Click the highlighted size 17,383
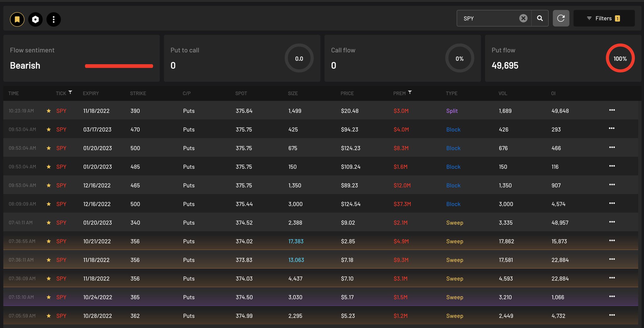644x328 pixels. [x=296, y=241]
